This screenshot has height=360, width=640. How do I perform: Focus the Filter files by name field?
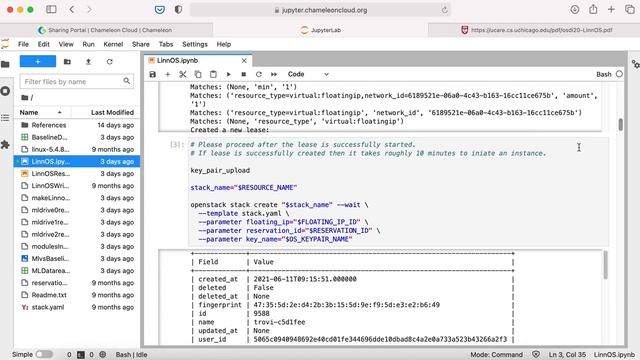coord(77,82)
